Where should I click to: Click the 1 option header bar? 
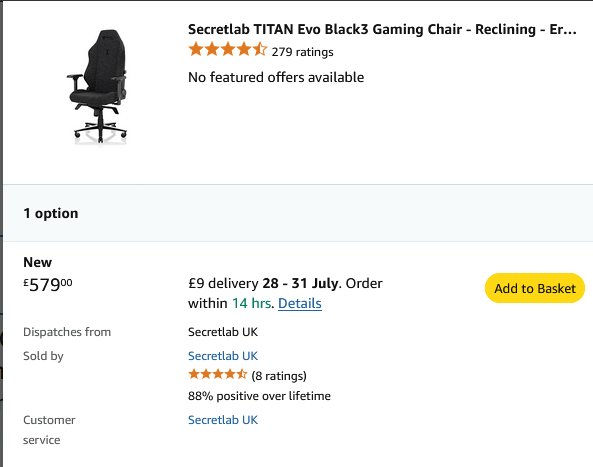coord(298,213)
